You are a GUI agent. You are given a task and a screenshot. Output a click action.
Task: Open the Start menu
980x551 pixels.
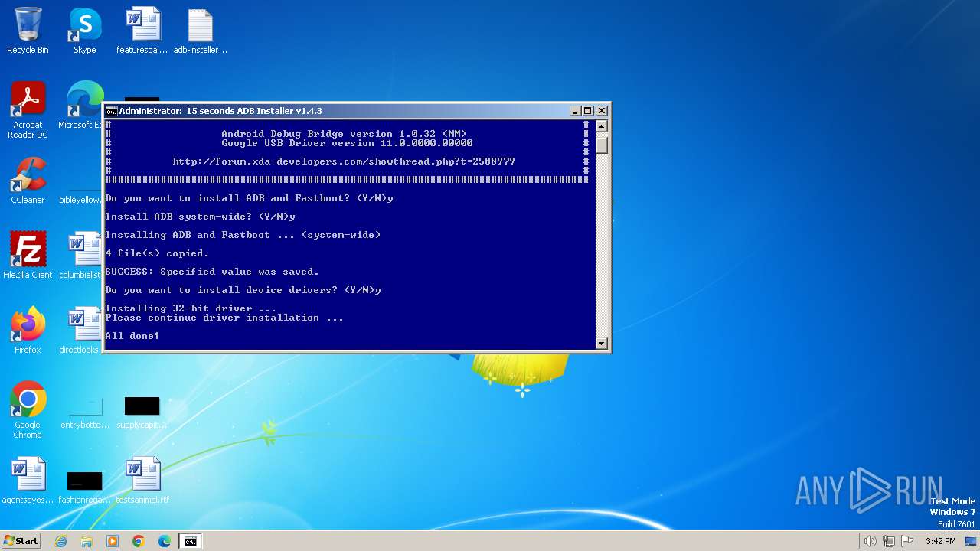pos(21,541)
